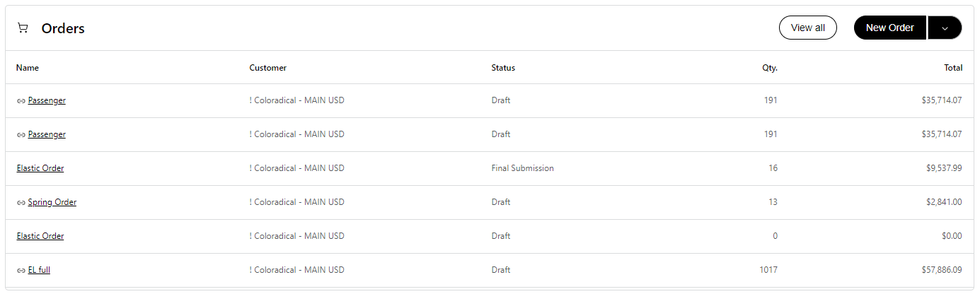Click the Customer column header
Screen dimensions: 980x294
pyautogui.click(x=268, y=68)
